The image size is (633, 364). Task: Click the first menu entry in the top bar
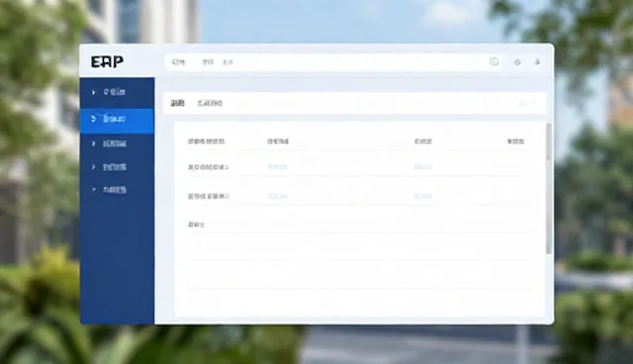click(178, 62)
